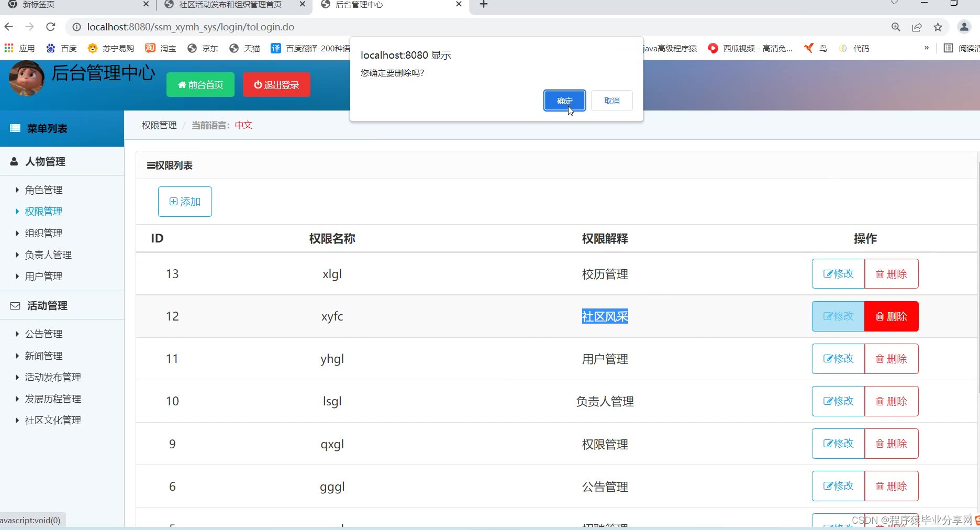Edit row 9 qxgl 权限管理

pos(838,444)
